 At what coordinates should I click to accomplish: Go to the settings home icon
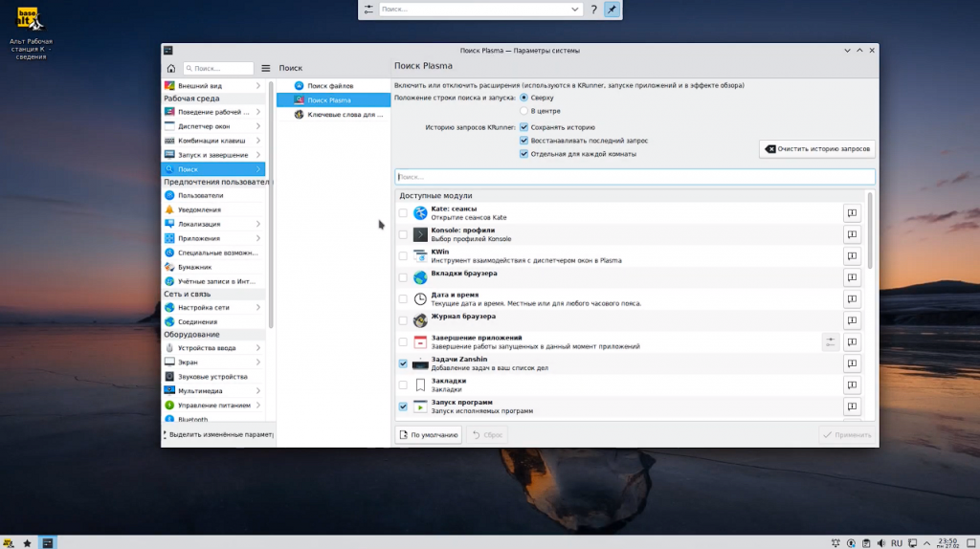170,68
